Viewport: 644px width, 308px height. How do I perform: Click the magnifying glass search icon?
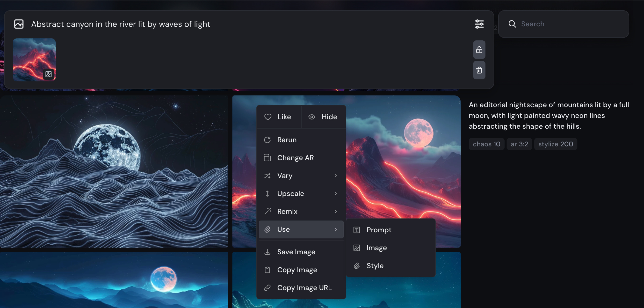(512, 24)
